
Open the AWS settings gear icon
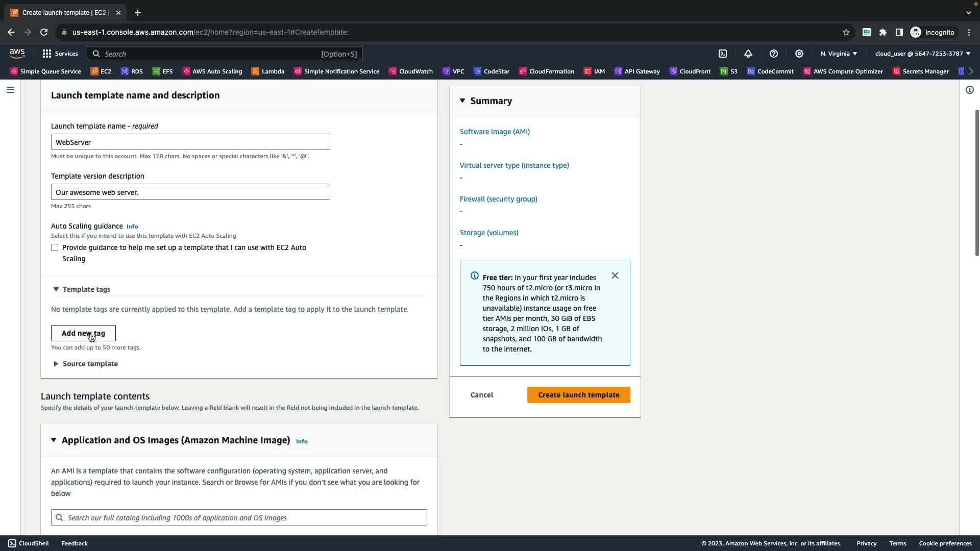click(799, 54)
